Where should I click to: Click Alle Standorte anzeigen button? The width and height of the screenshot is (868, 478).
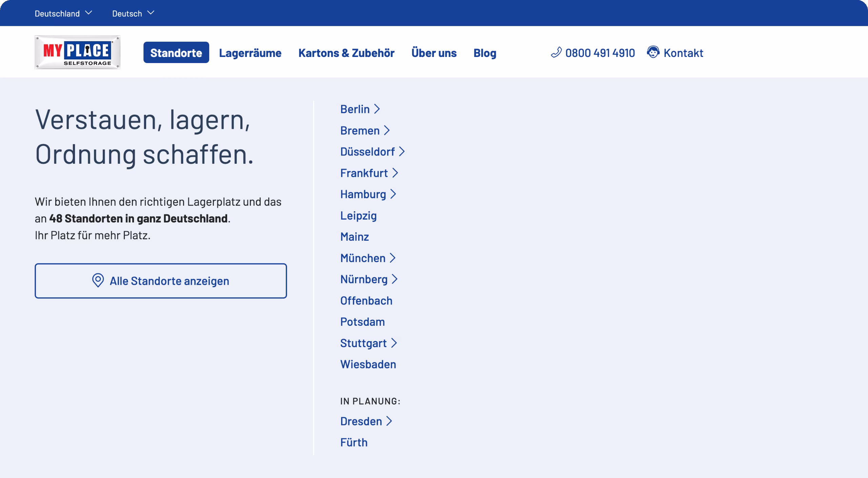pos(161,281)
